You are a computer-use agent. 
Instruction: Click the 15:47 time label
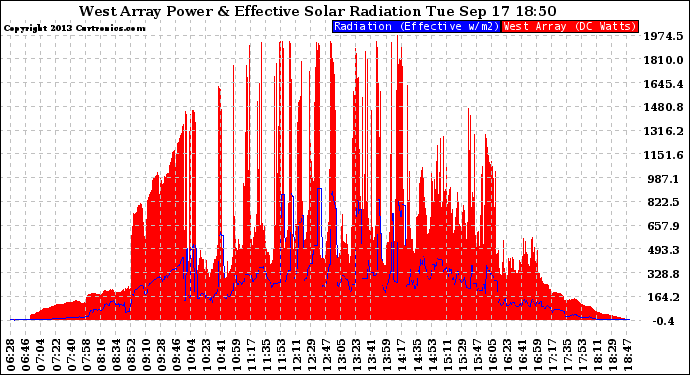(x=476, y=354)
